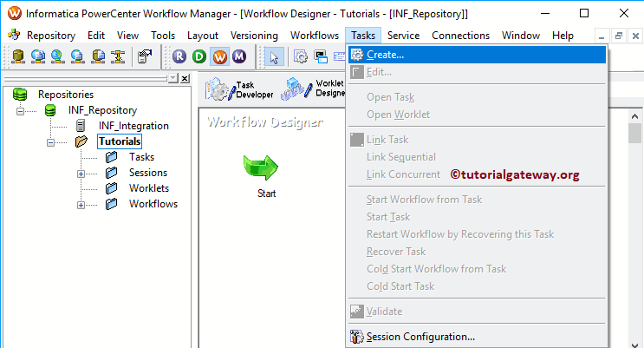The width and height of the screenshot is (644, 348).
Task: Click the orange Workflow Manager W icon
Action: (x=220, y=56)
